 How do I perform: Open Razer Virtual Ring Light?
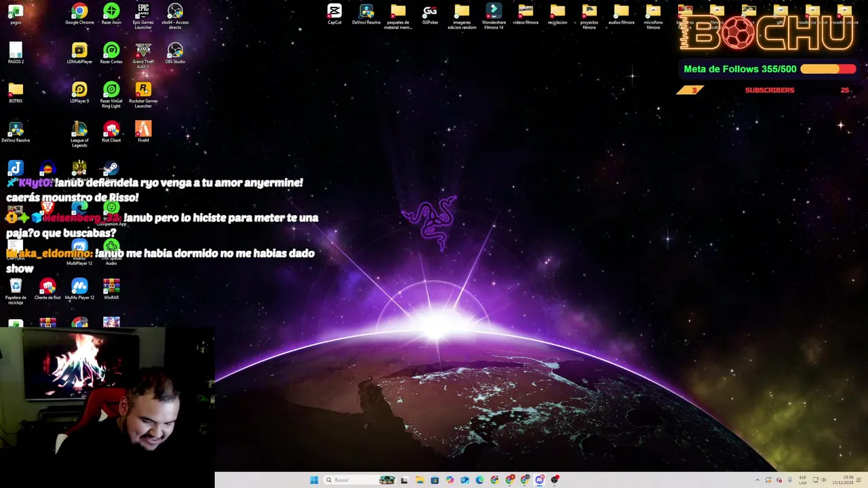[111, 95]
